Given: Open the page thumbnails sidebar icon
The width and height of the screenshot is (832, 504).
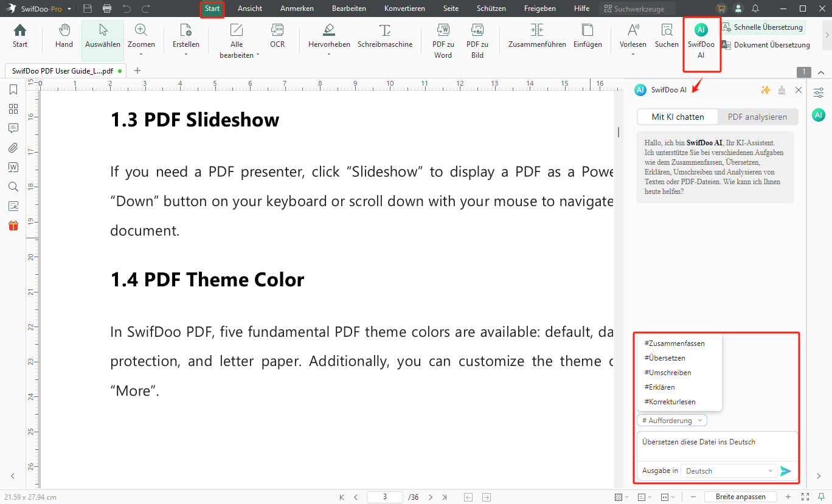Looking at the screenshot, I should 13,109.
